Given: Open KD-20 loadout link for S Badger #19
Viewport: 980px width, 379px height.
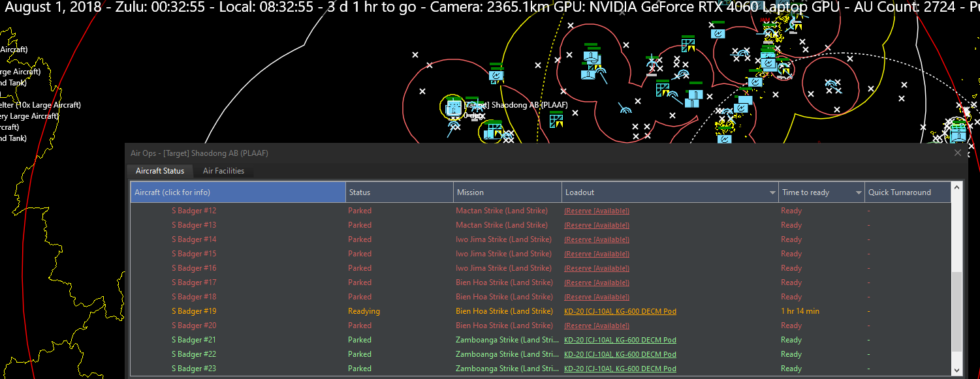Looking at the screenshot, I should (620, 311).
